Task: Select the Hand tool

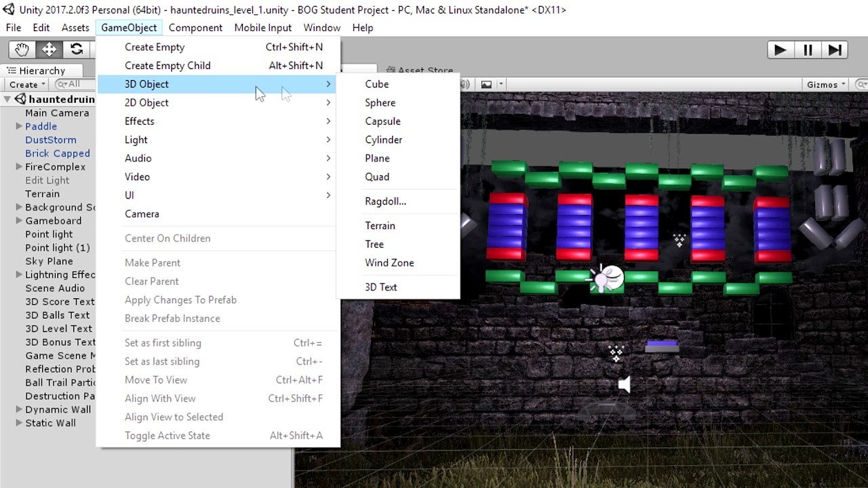Action: pos(22,49)
